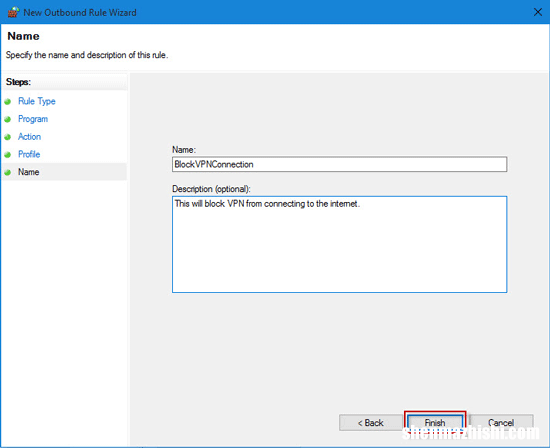This screenshot has height=448, width=550.
Task: Click the Name field label
Action: click(x=184, y=150)
